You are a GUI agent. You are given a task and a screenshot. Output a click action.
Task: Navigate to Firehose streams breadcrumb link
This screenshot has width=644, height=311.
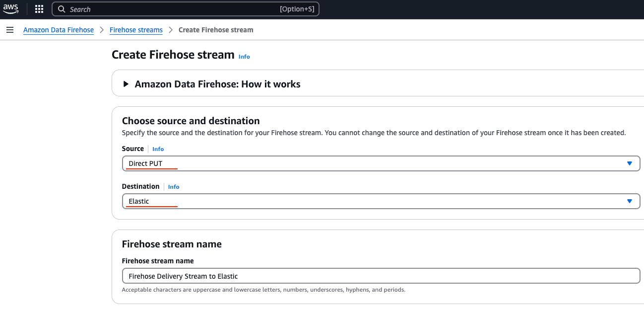pyautogui.click(x=136, y=30)
